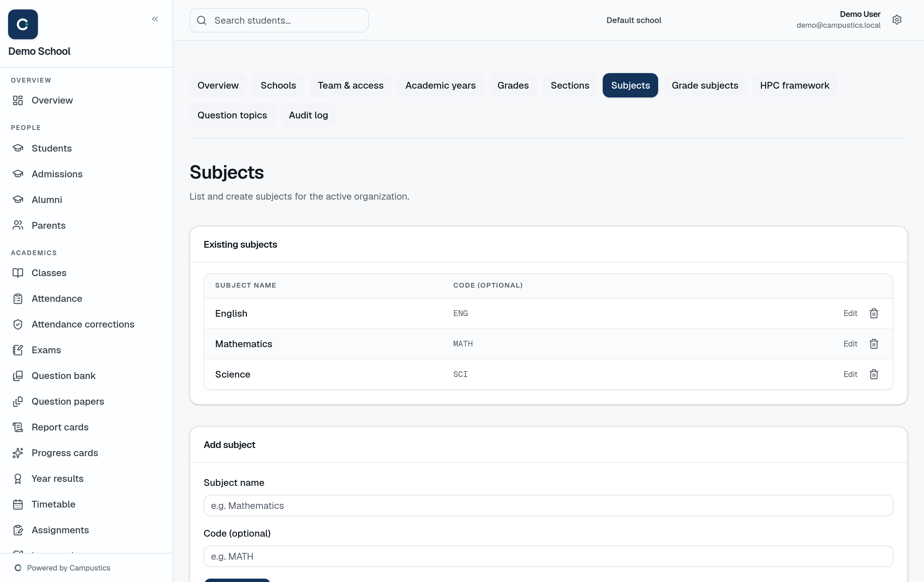Click the search magnifier icon
This screenshot has height=582, width=924.
coord(202,20)
